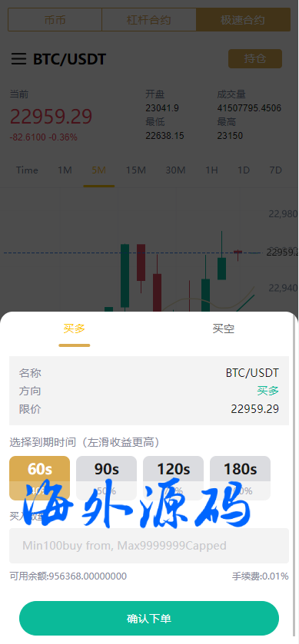Switch to the 买多 tab
Viewport: 299px width, 644px height.
74,329
